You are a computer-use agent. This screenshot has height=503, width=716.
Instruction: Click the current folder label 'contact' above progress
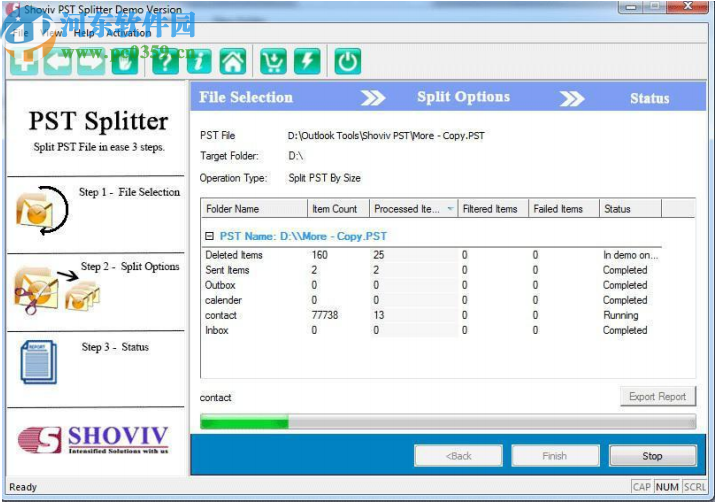216,398
